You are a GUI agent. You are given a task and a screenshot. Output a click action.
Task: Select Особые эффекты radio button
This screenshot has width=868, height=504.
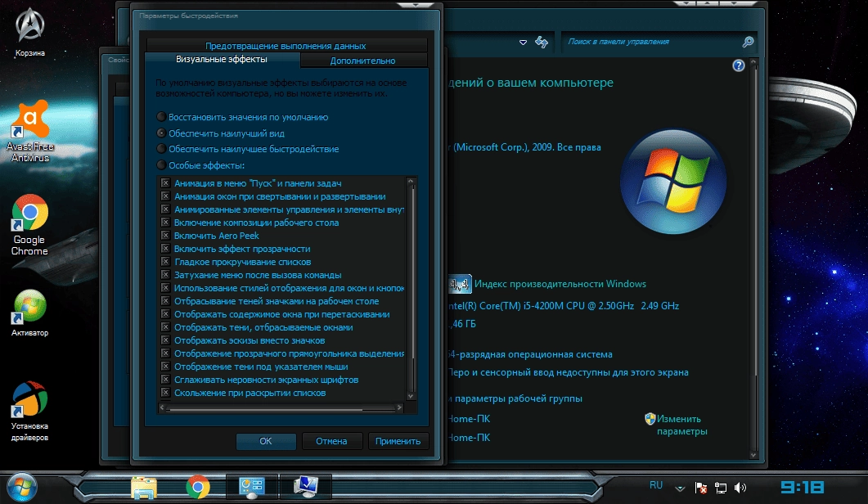coord(161,164)
